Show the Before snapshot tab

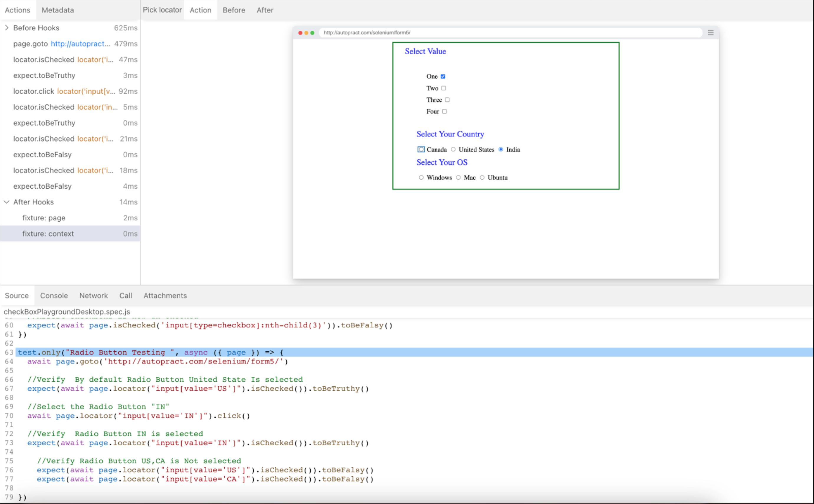[234, 10]
